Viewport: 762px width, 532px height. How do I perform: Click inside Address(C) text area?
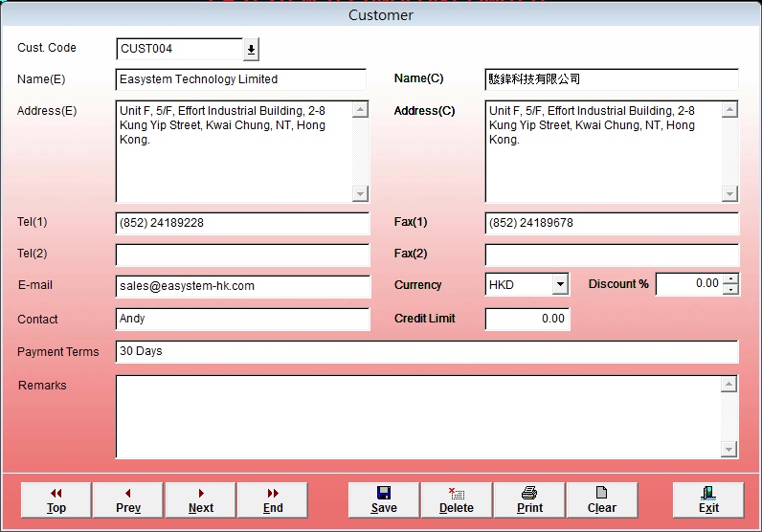[604, 151]
